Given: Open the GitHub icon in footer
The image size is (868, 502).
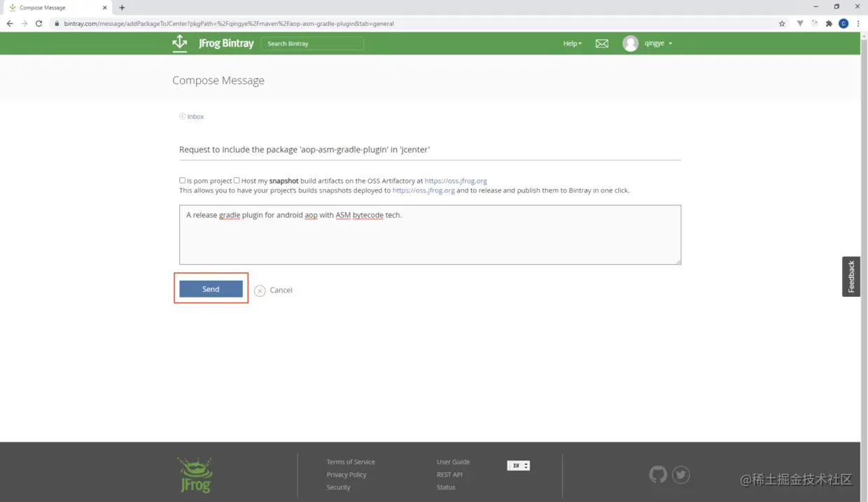Looking at the screenshot, I should click(658, 475).
